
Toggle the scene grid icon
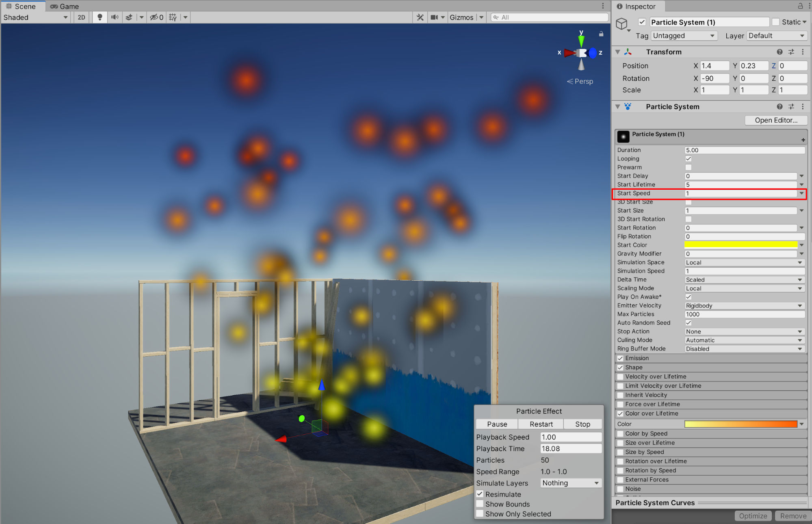(x=173, y=17)
